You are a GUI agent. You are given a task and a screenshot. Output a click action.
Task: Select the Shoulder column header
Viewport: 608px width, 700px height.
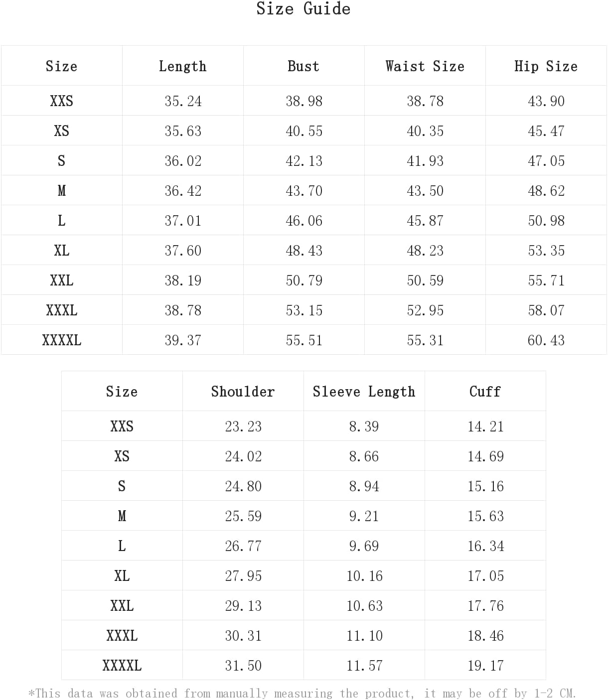click(243, 392)
